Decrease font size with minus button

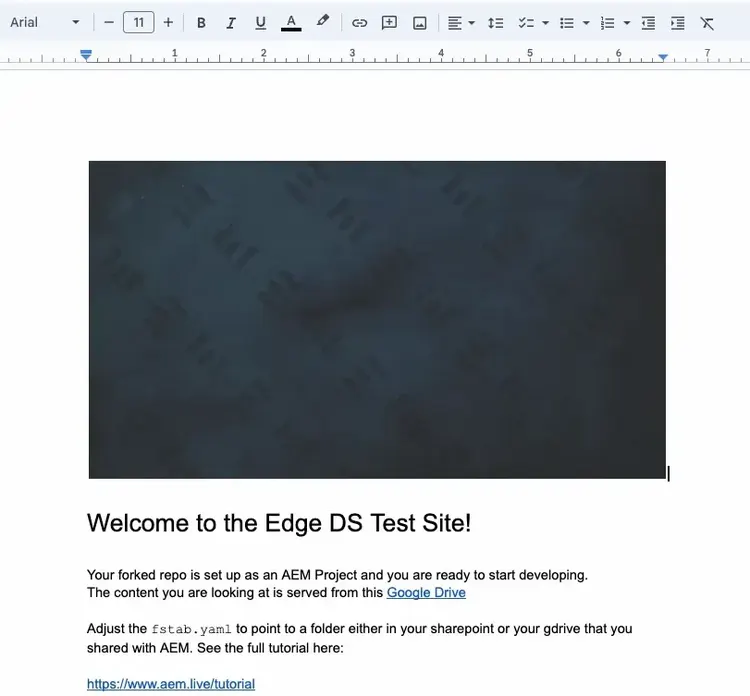pyautogui.click(x=109, y=22)
